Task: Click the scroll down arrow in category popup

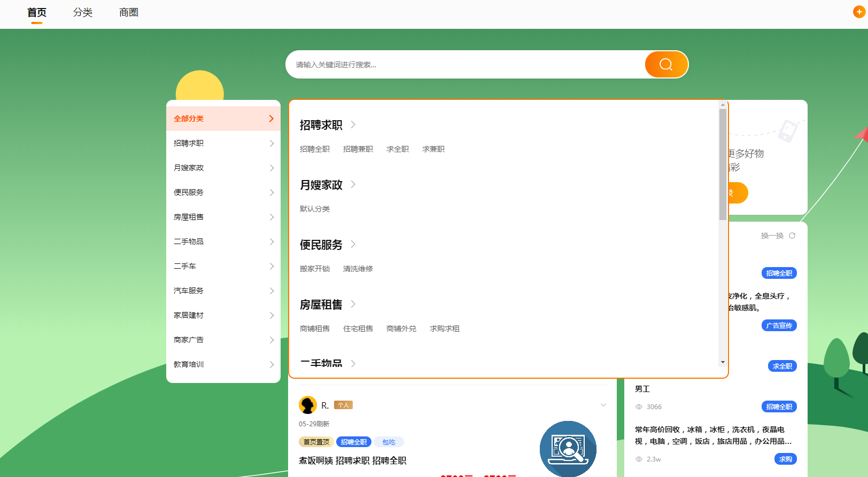Action: click(x=723, y=362)
